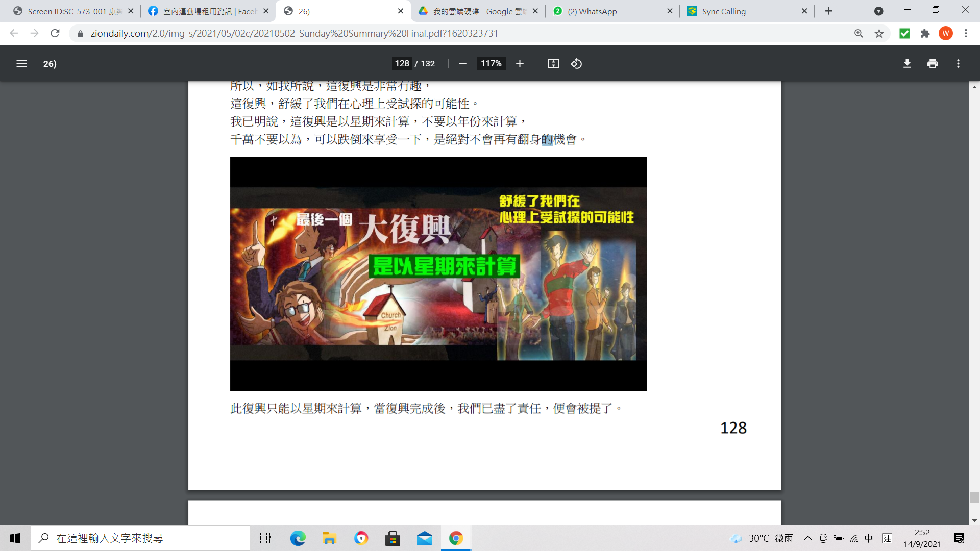980x551 pixels.
Task: Rotate the PDF counterclockwise
Action: pyautogui.click(x=576, y=64)
